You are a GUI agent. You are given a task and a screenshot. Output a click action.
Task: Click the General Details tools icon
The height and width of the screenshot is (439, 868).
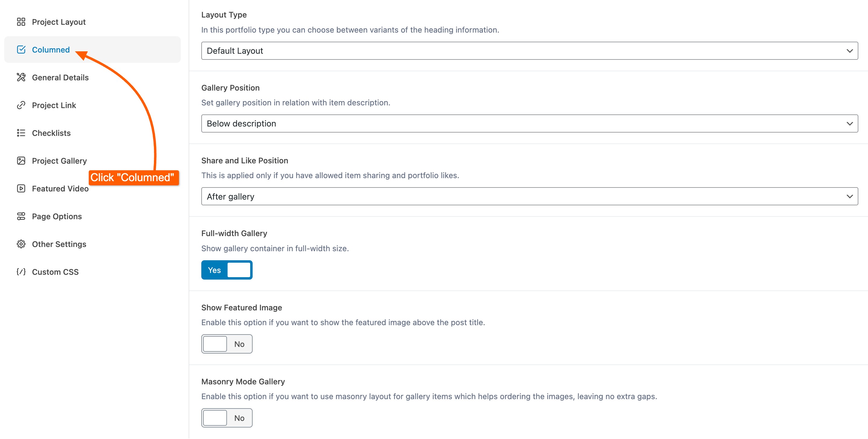[21, 77]
